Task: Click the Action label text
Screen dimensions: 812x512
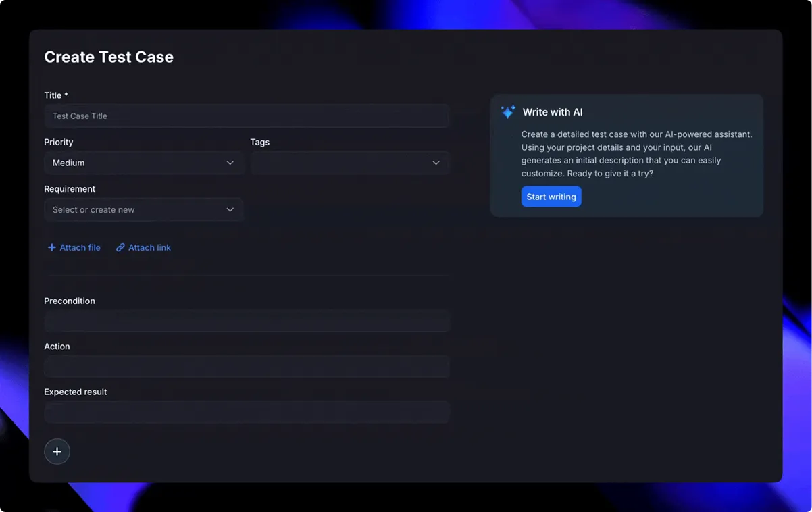Action: point(57,347)
